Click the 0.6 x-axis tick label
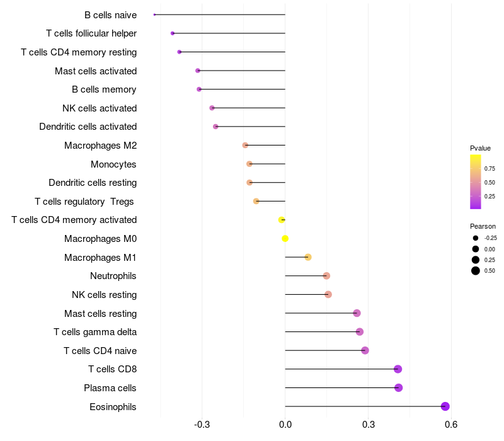The width and height of the screenshot is (504, 441). click(451, 425)
